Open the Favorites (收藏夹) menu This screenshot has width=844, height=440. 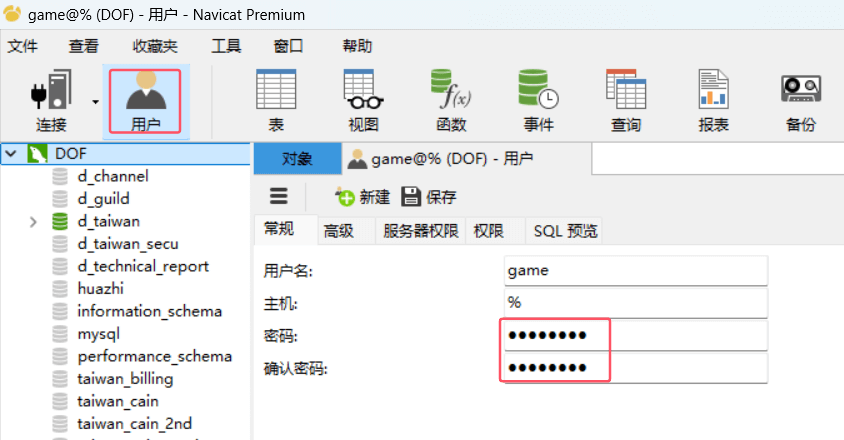155,46
